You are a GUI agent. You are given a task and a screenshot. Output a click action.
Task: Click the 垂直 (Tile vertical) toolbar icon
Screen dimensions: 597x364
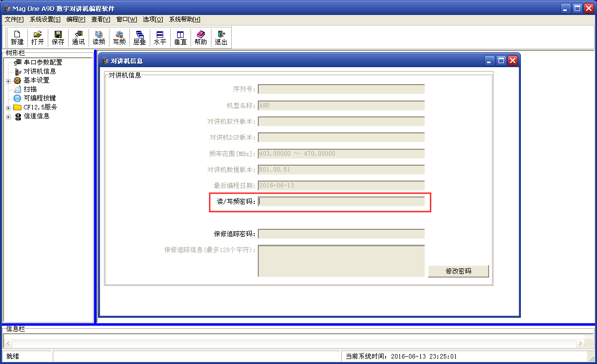(180, 34)
